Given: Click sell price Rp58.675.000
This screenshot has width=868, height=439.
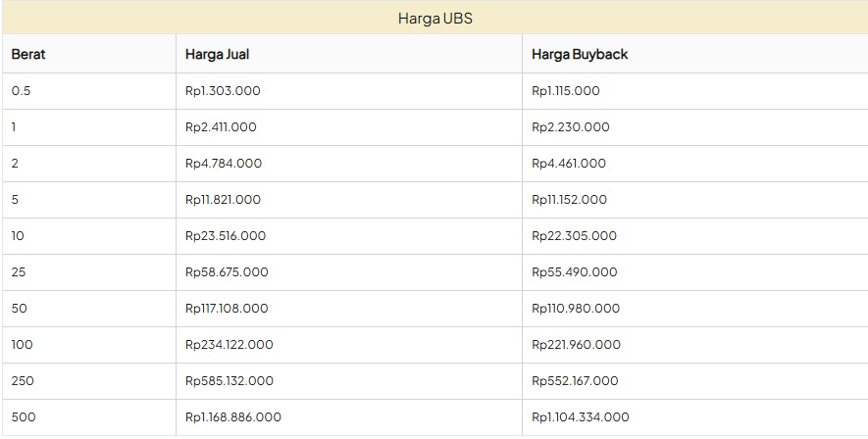Looking at the screenshot, I should click(x=227, y=271).
